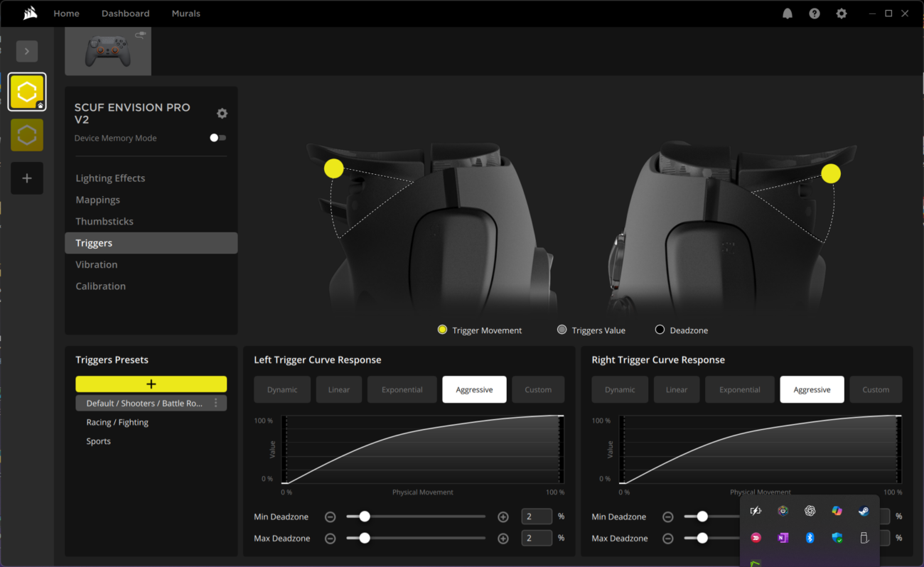Toggle Trigger Movement legend indicator

[x=442, y=330]
